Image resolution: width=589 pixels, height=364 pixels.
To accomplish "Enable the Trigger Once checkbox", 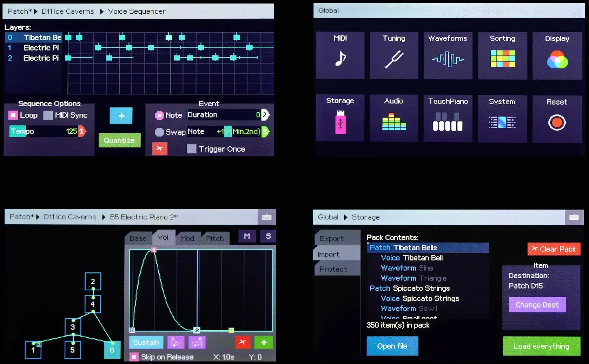I will (x=191, y=149).
